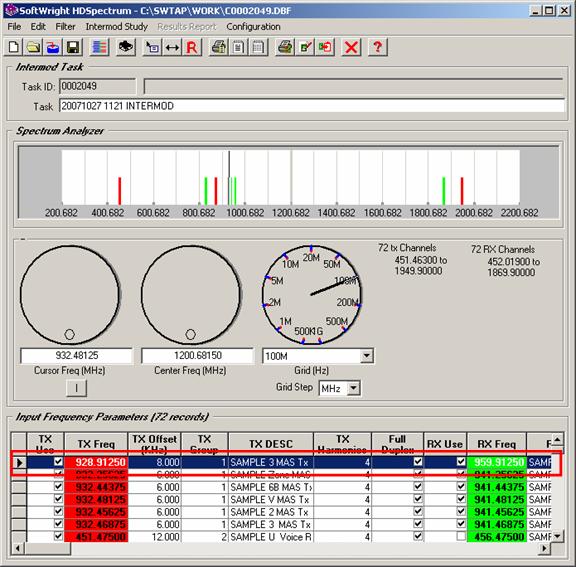The image size is (576, 567).
Task: Click the TX Freq column header
Action: tap(96, 444)
